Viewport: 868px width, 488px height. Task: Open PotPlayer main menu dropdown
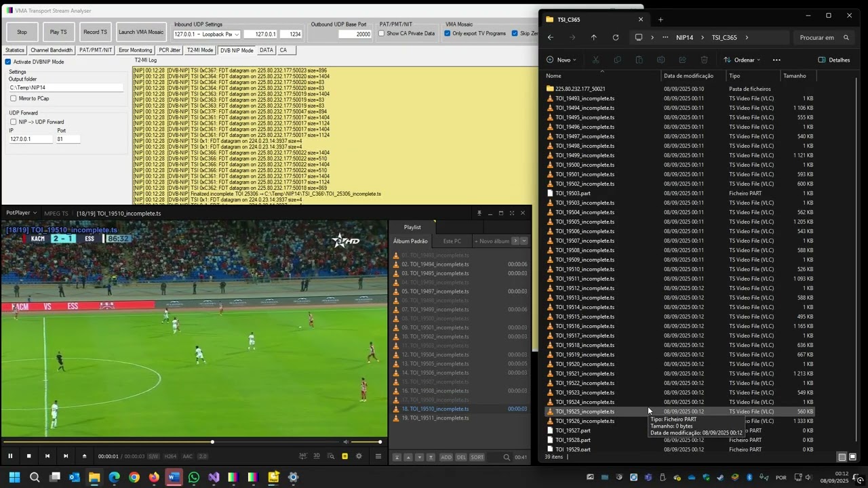click(21, 213)
